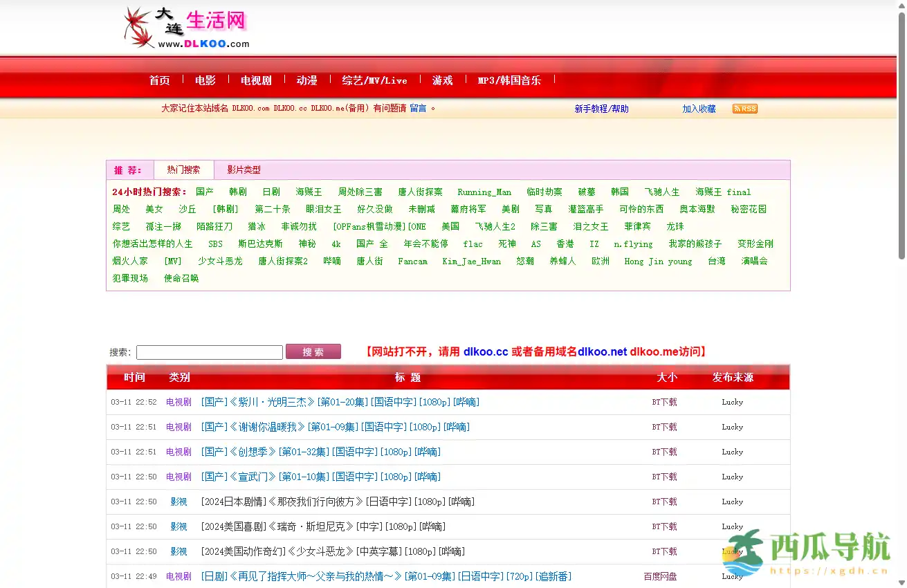Click the scrollbar down arrow

point(901,583)
